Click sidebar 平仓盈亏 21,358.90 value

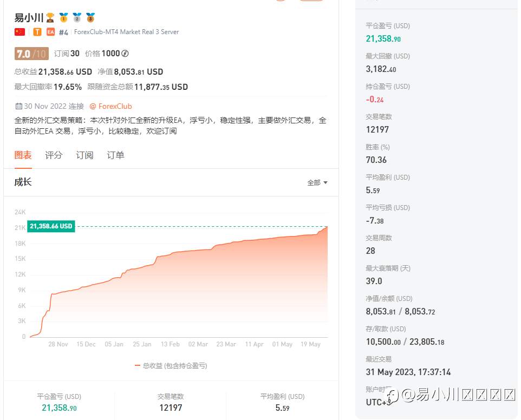click(x=383, y=39)
